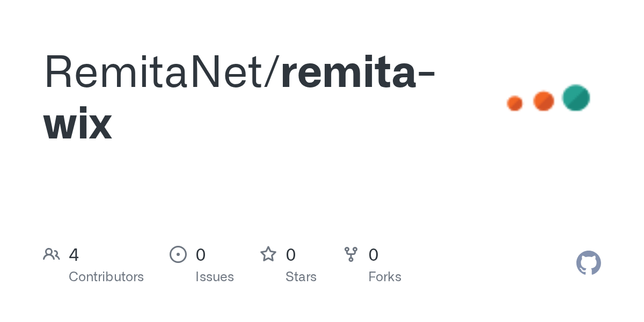
Task: Open the Issues label
Action: (x=215, y=277)
